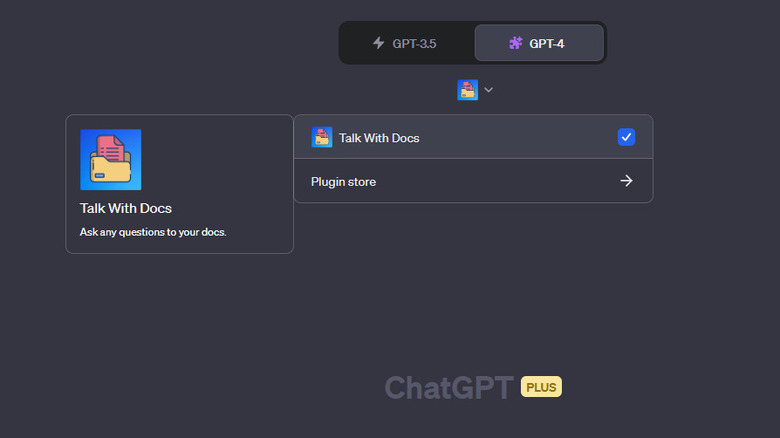
Task: Click the ChatGPT logo text
Action: [449, 387]
